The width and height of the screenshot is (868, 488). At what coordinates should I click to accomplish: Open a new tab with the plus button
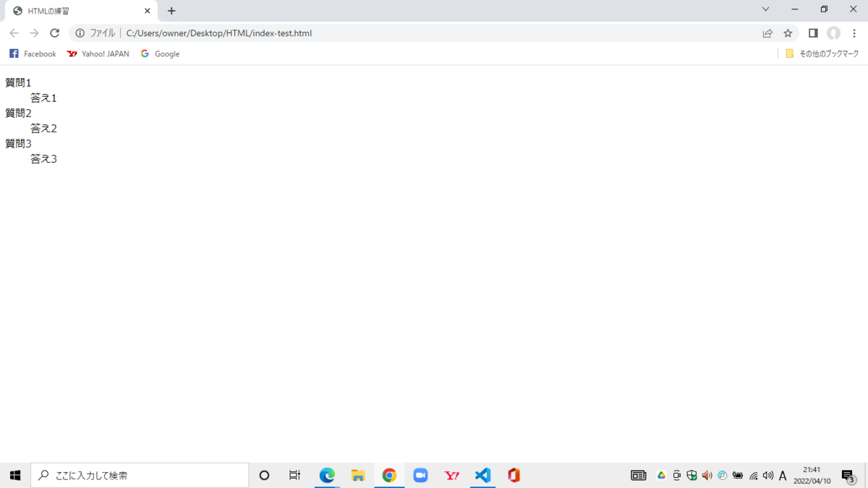(x=171, y=11)
